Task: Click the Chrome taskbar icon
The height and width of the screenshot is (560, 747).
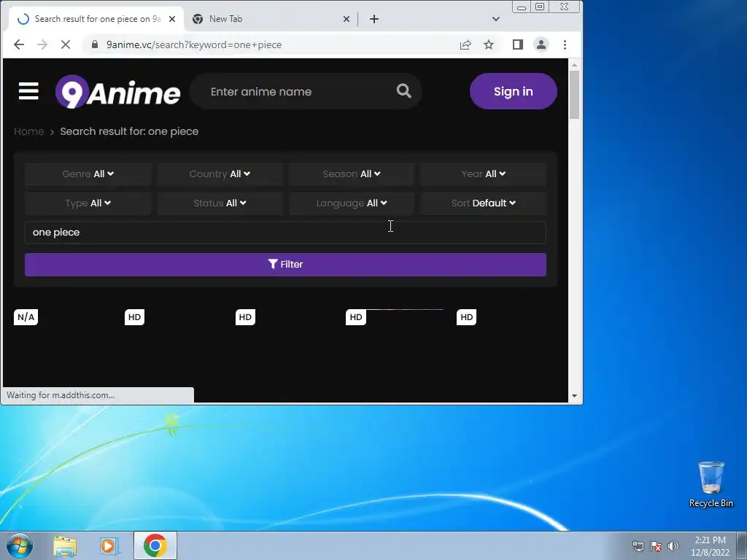Action: pyautogui.click(x=155, y=545)
